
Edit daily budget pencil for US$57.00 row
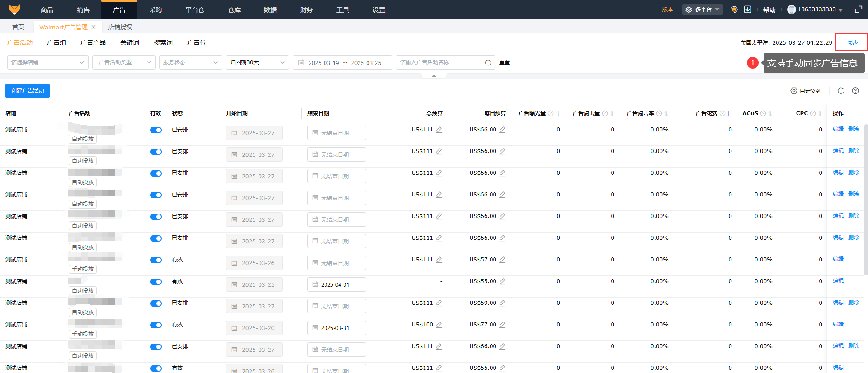point(502,260)
